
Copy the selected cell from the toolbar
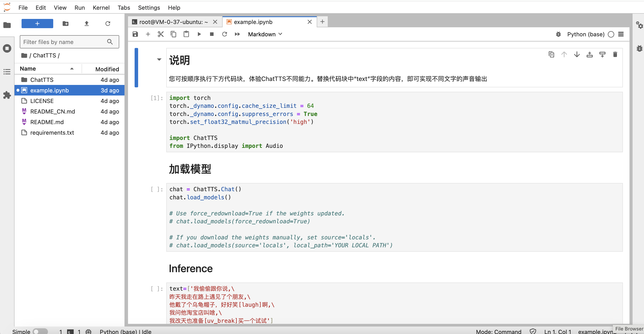[x=174, y=34]
